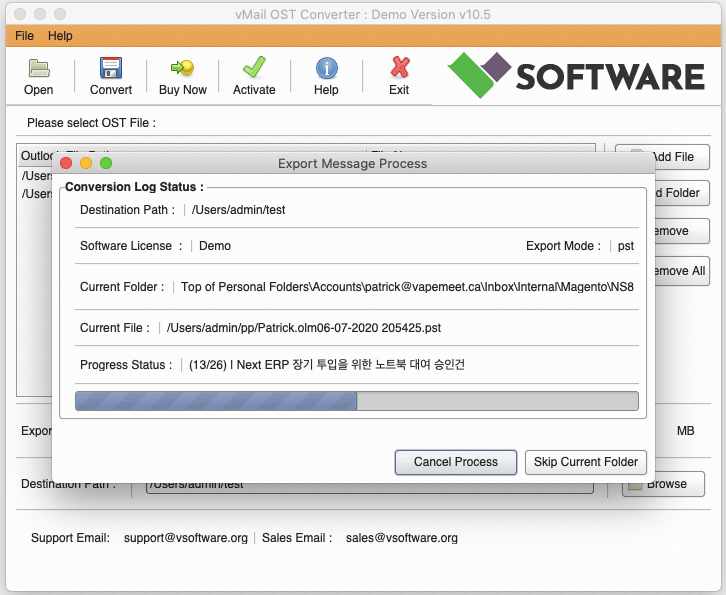726x595 pixels.
Task: Open the Help menu in menu bar
Action: point(60,36)
